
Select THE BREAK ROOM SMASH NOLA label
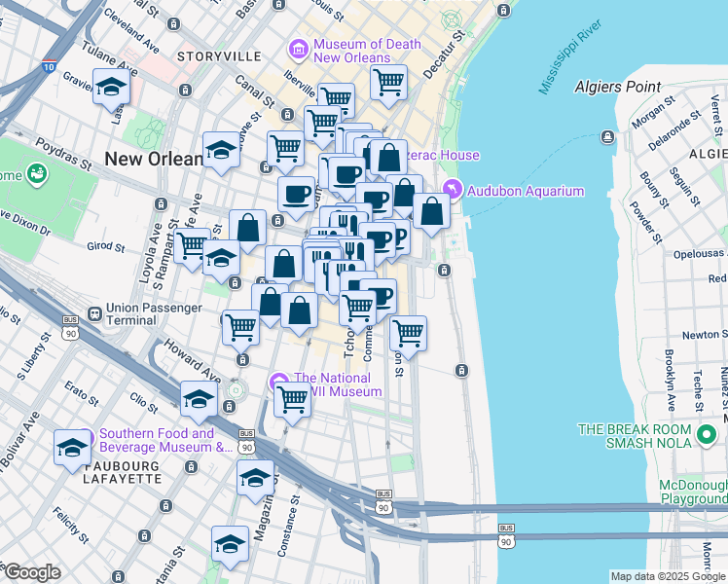point(635,436)
